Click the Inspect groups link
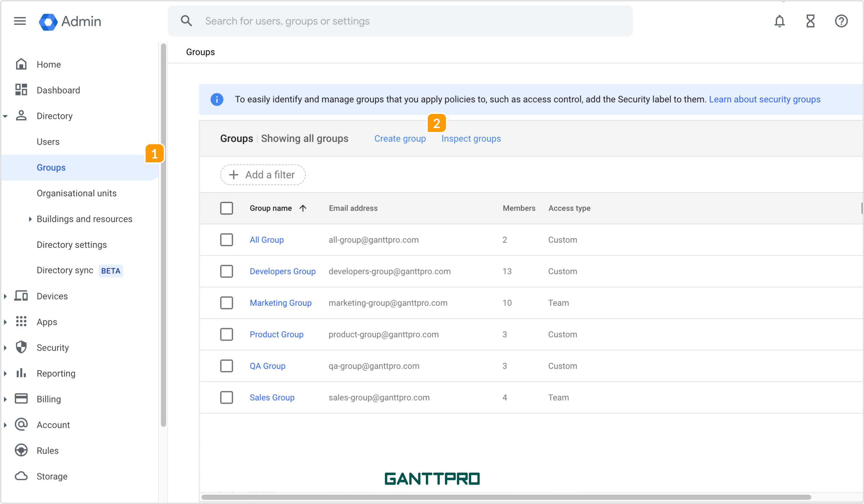The height and width of the screenshot is (504, 864). 471,138
